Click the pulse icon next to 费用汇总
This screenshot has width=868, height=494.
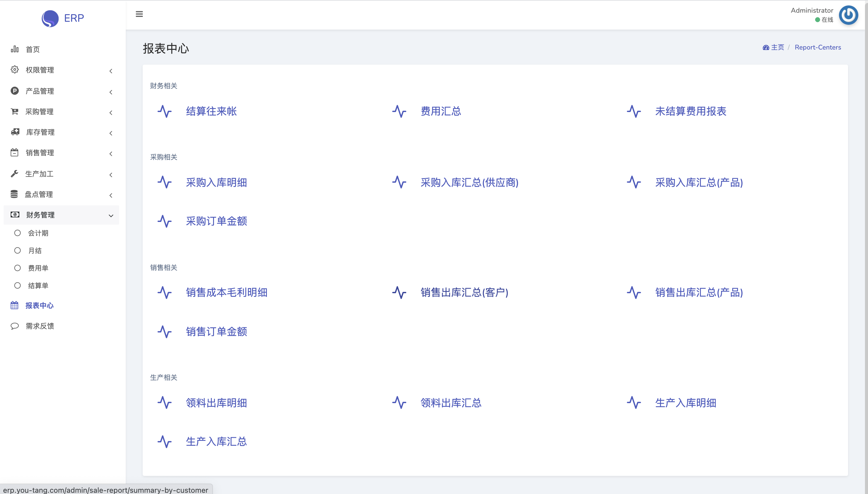(399, 111)
